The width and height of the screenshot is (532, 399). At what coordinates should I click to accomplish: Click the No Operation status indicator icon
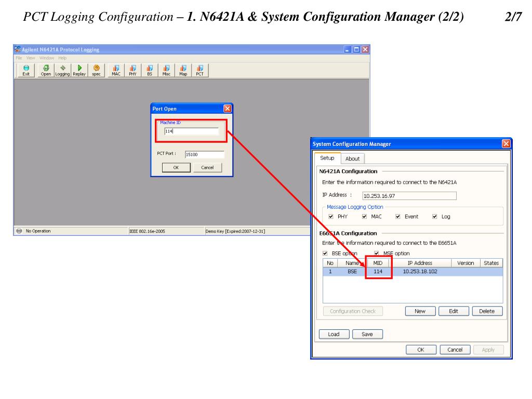point(19,231)
